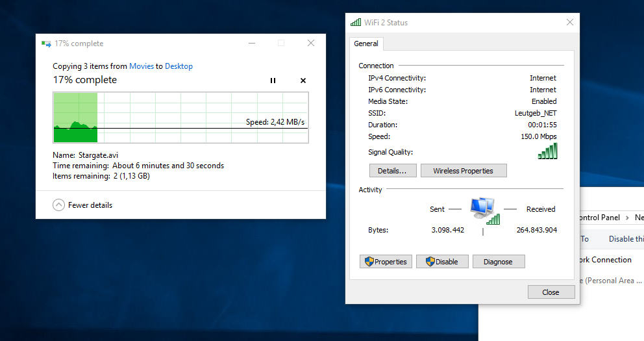Viewport: 644px width, 341px height.
Task: Click the network computers activity icon
Action: [x=485, y=210]
